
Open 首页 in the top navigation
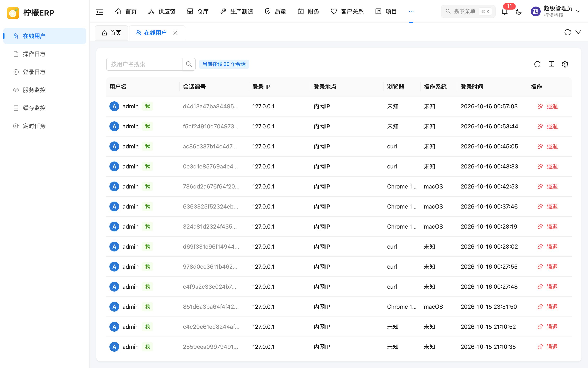click(x=126, y=11)
